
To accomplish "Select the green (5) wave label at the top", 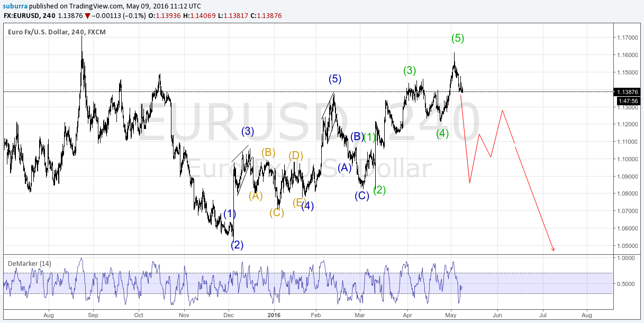I will (x=458, y=38).
